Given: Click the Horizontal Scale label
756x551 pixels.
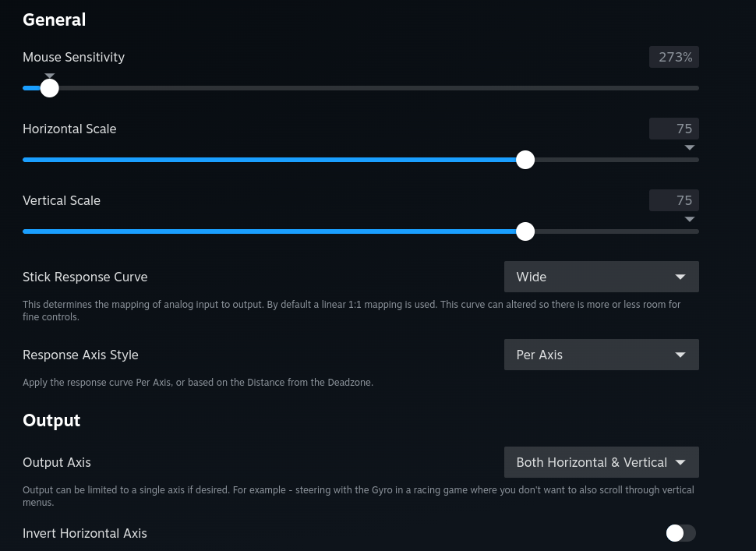Looking at the screenshot, I should coord(69,129).
